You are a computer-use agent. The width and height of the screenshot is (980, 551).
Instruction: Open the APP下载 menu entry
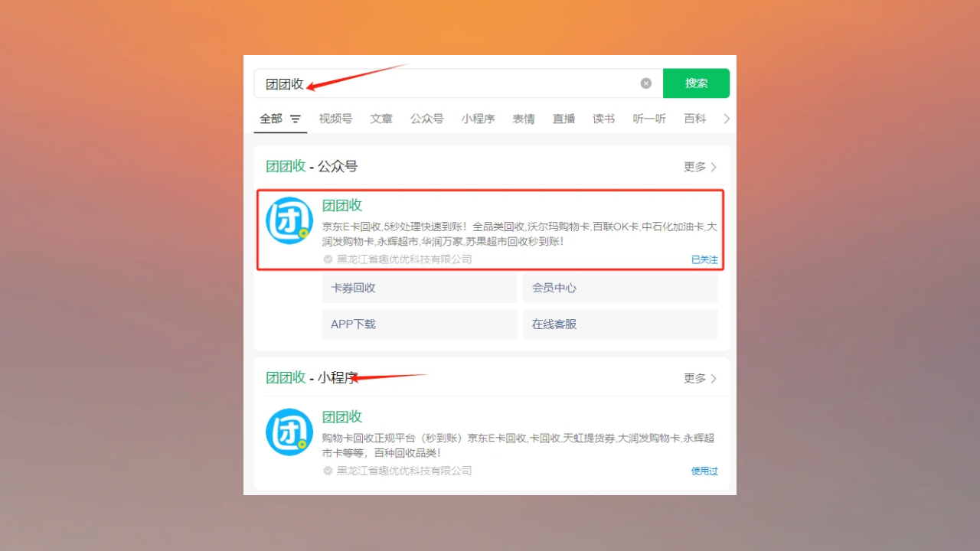pyautogui.click(x=420, y=324)
